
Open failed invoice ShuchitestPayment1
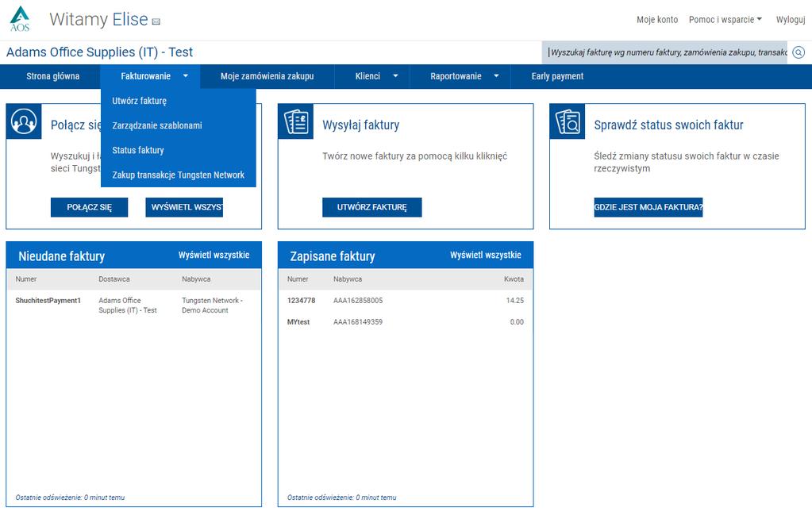[48, 301]
